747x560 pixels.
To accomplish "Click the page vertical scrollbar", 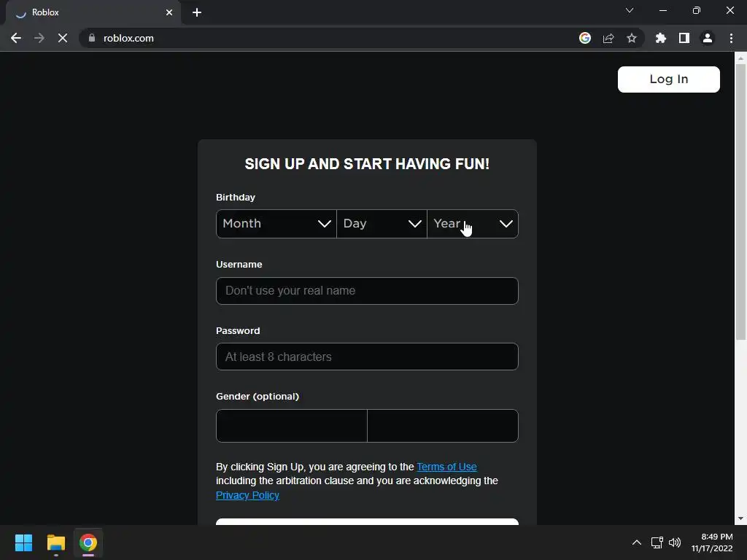I will 740,203.
